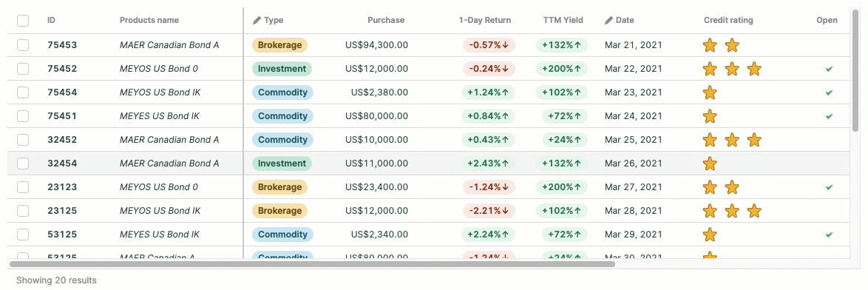
Task: Select the checkbox for row 75452
Action: point(23,69)
